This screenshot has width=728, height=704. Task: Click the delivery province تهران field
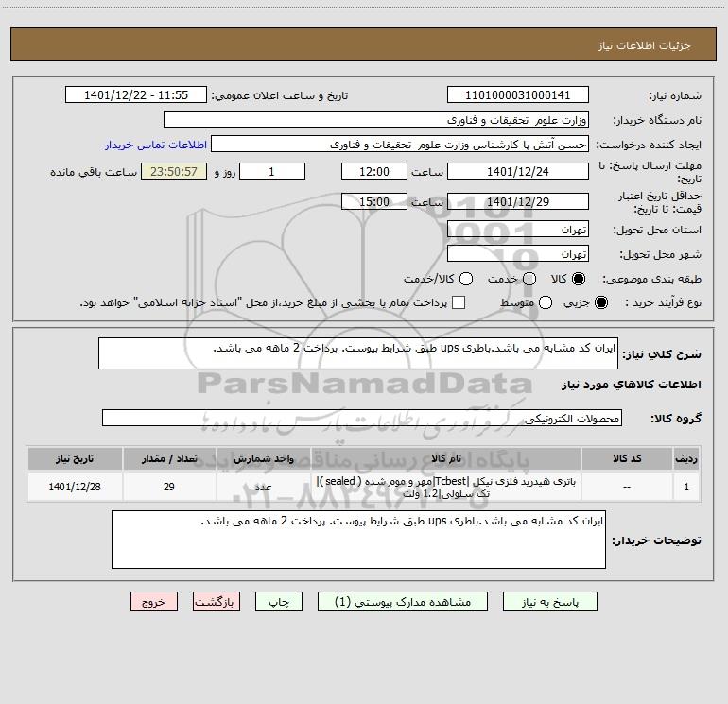(x=518, y=229)
